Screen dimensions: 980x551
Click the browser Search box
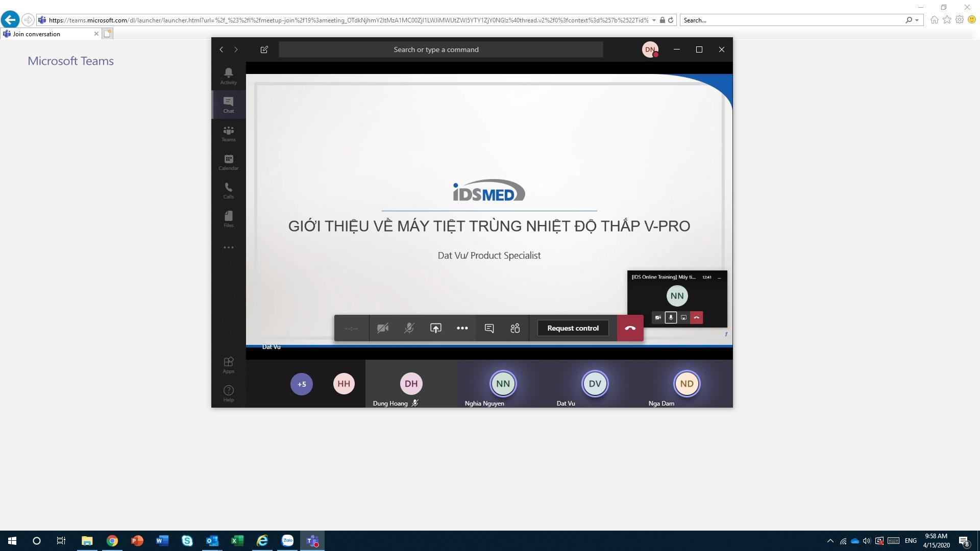pyautogui.click(x=793, y=20)
